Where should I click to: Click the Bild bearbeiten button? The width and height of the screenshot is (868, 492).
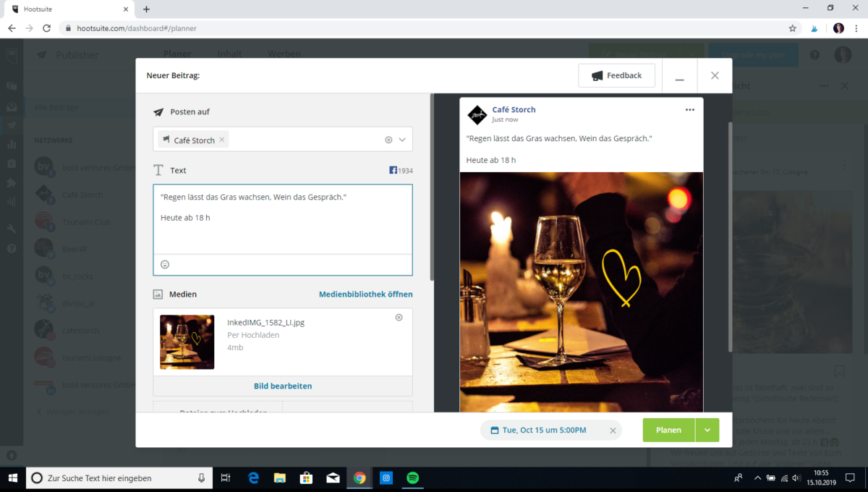[x=282, y=386]
